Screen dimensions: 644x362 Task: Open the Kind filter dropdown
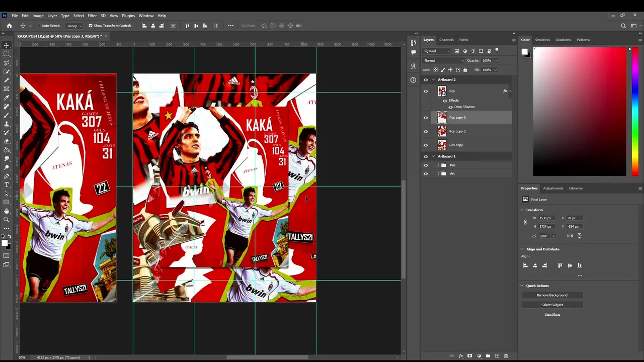[437, 51]
